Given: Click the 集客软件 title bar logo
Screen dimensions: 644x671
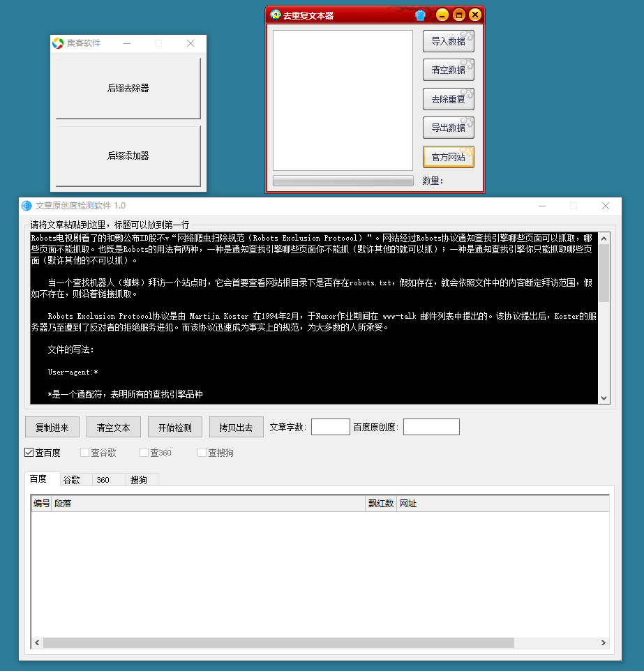Looking at the screenshot, I should coord(59,43).
